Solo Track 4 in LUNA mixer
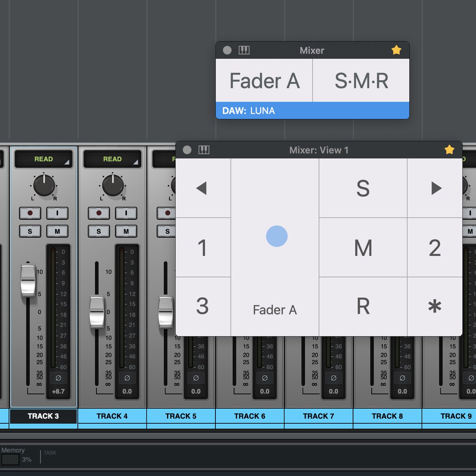The image size is (476, 476). pyautogui.click(x=99, y=231)
